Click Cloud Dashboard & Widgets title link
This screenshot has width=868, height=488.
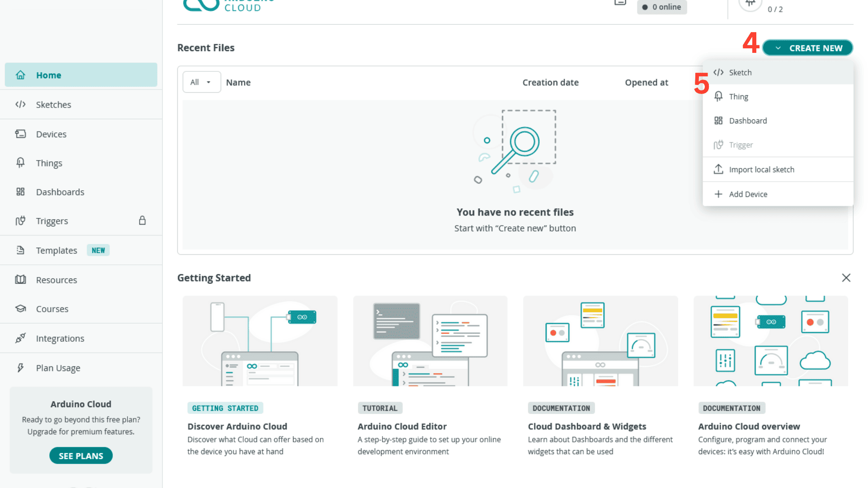coord(587,426)
